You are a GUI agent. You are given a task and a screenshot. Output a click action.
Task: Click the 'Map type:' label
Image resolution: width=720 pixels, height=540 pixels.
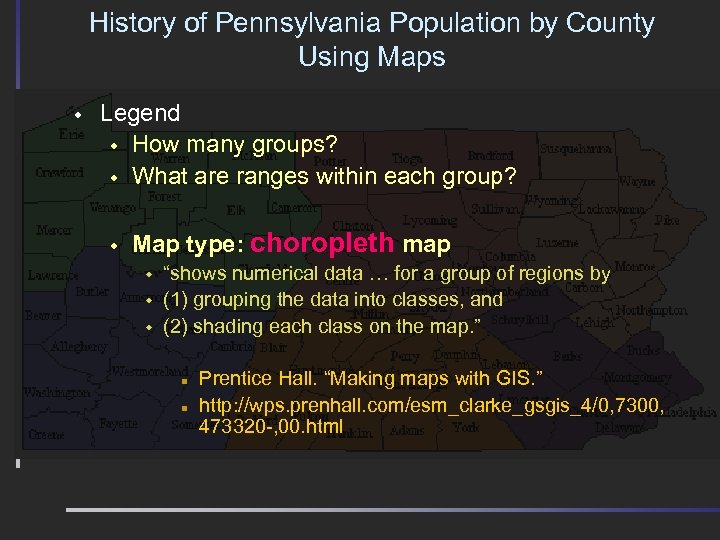click(x=188, y=244)
